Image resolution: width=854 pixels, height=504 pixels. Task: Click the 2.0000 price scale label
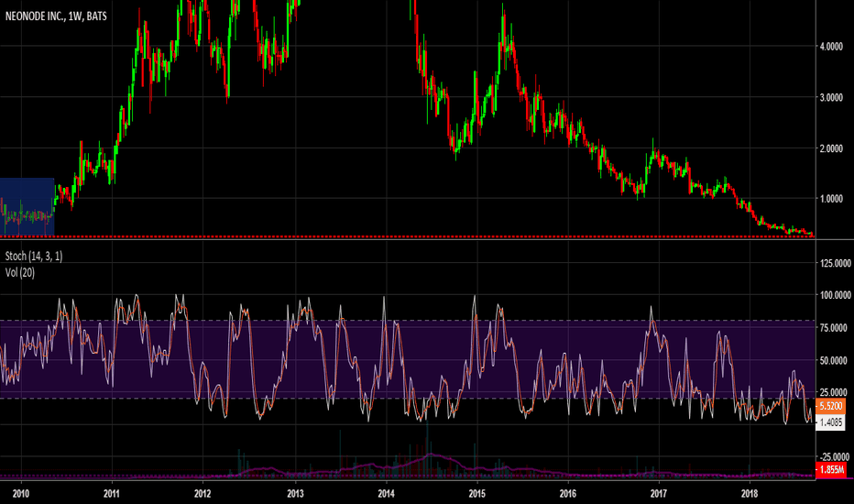[832, 148]
